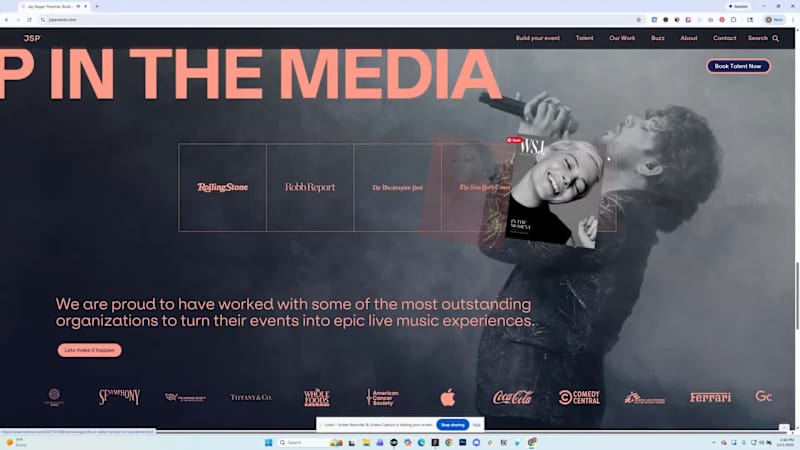Click the Book Talent Now button
The image size is (800, 450).
tap(738, 66)
